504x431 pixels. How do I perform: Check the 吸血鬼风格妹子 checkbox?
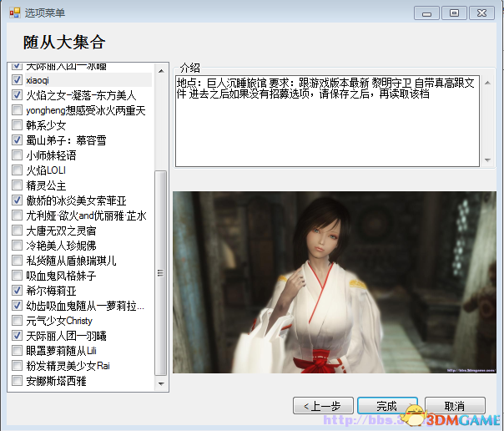[17, 276]
